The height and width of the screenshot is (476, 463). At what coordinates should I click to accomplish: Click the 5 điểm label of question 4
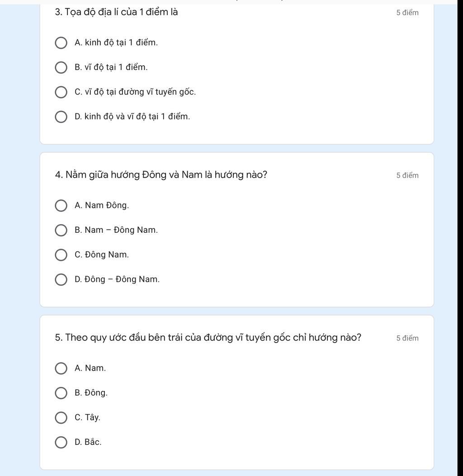(407, 175)
